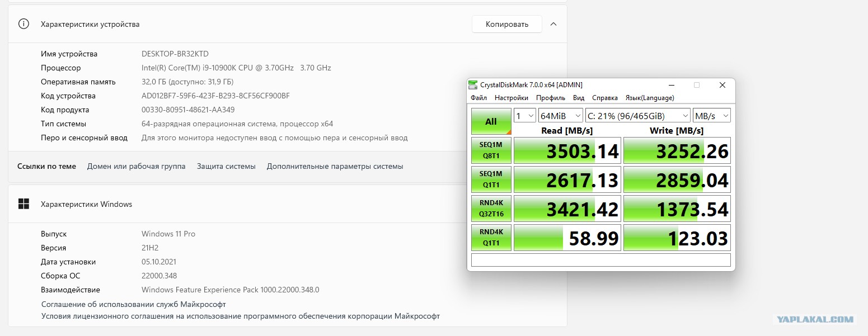
Task: Click the 3503.14 sequential read result
Action: point(567,151)
